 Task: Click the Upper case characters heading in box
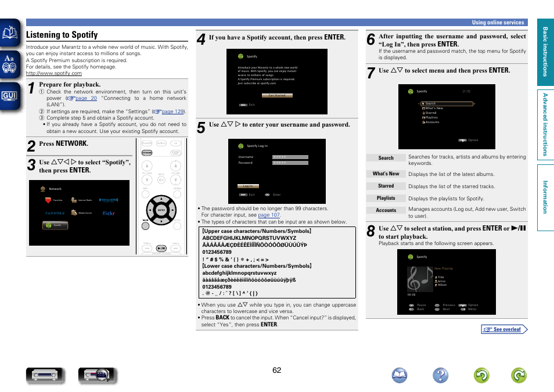click(257, 231)
